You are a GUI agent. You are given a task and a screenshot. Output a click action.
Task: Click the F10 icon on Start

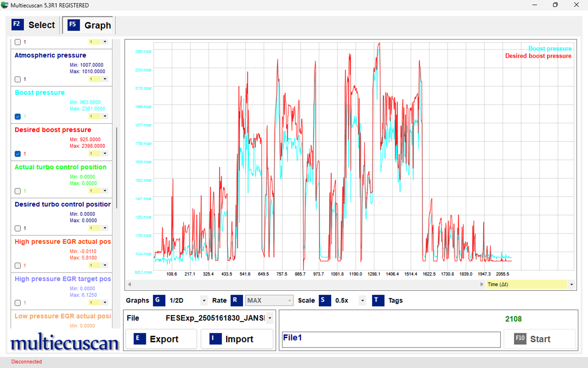point(520,339)
